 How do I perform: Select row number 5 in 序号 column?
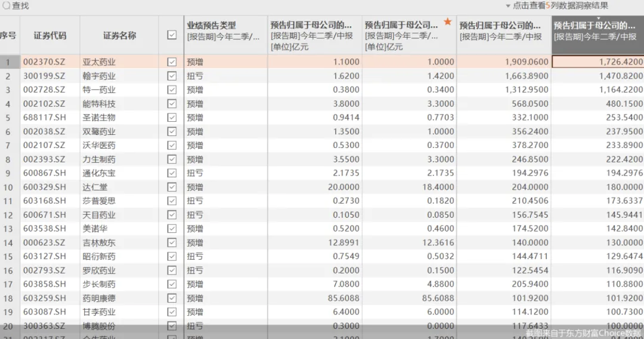[x=8, y=118]
